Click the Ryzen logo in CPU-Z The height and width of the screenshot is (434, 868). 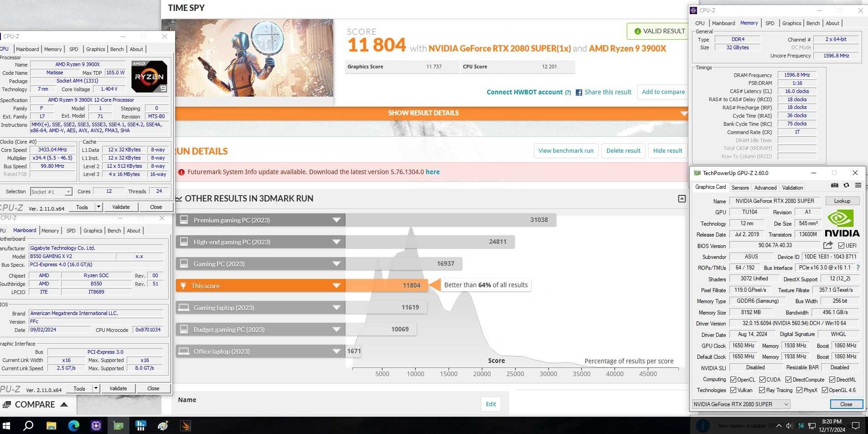[x=149, y=77]
